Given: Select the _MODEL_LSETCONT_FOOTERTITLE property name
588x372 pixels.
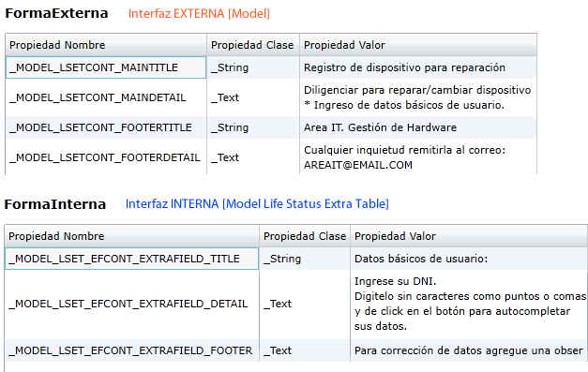Looking at the screenshot, I should [x=100, y=127].
